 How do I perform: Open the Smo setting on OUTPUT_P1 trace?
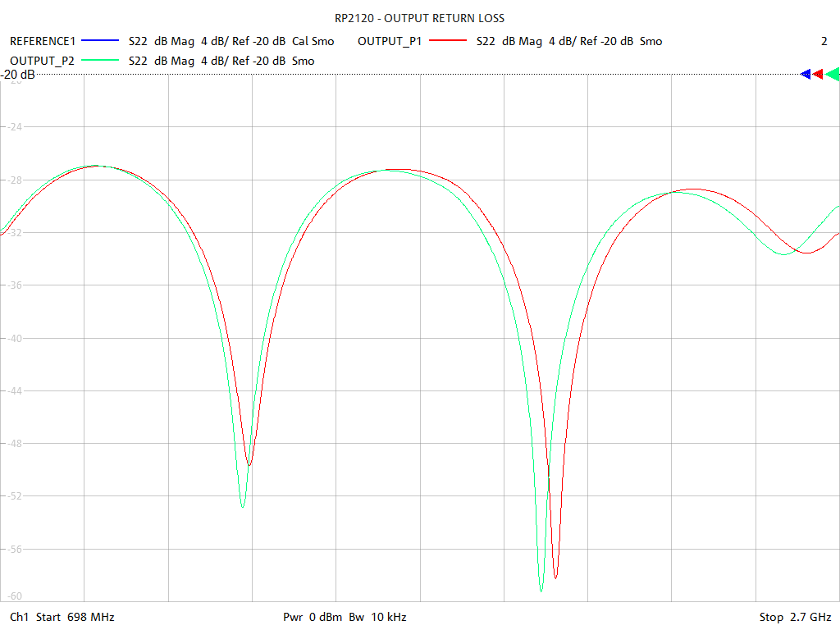tap(651, 41)
